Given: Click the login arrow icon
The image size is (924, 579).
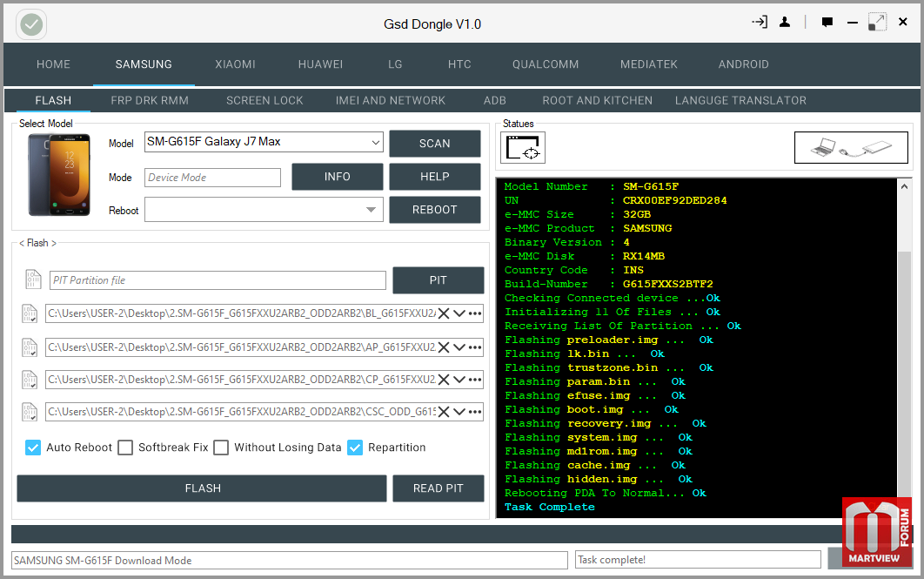Looking at the screenshot, I should click(760, 23).
